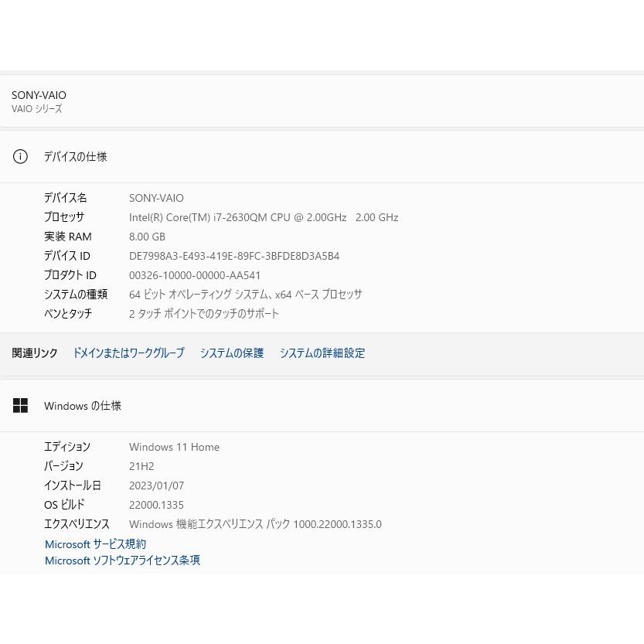The height and width of the screenshot is (644, 644).
Task: Open the システムの保護 link
Action: point(231,353)
